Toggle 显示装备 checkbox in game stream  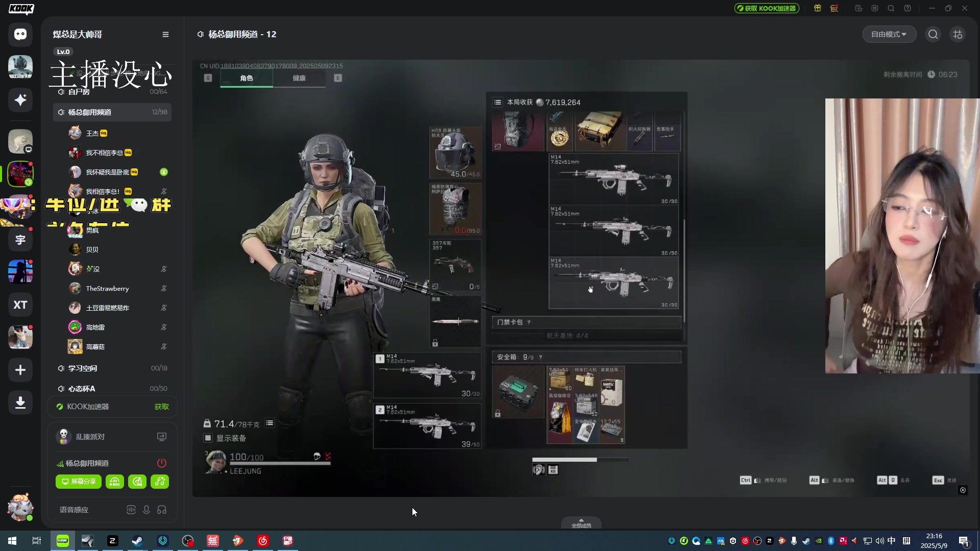point(208,438)
